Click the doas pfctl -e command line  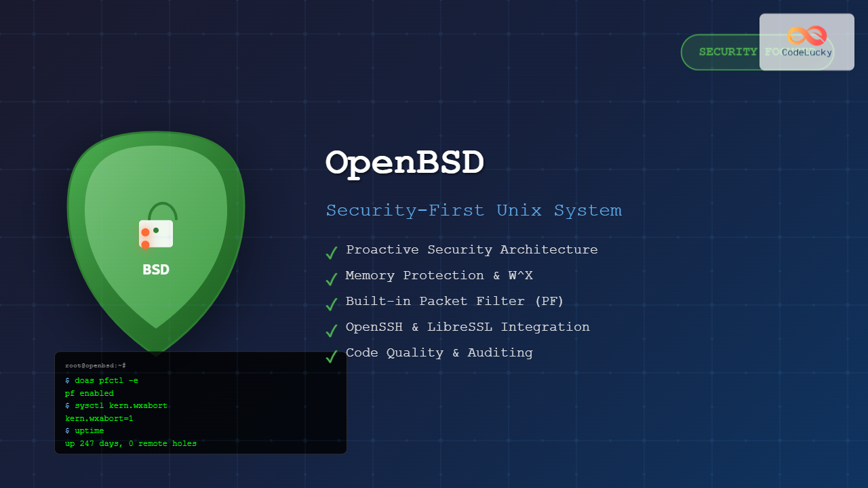[102, 381]
